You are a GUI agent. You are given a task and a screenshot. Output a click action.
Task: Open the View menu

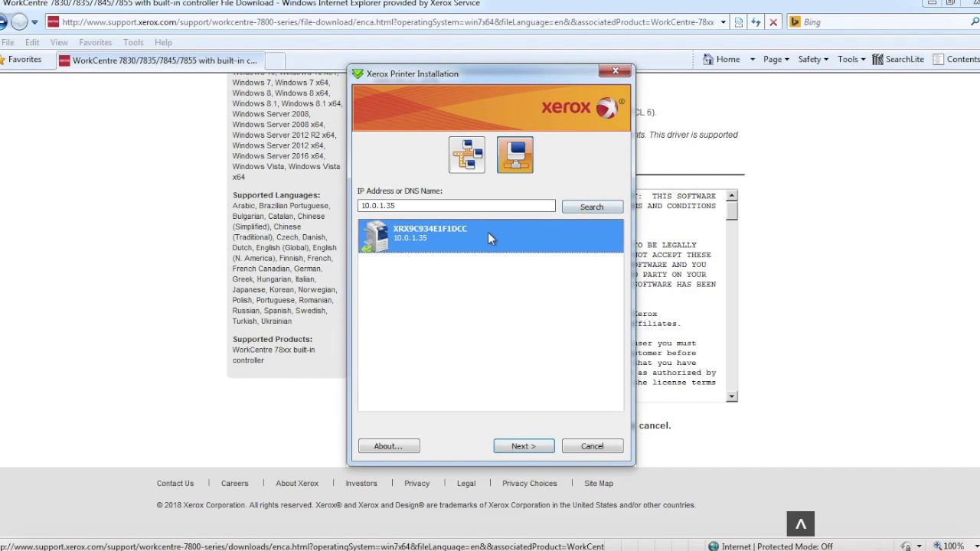point(59,42)
